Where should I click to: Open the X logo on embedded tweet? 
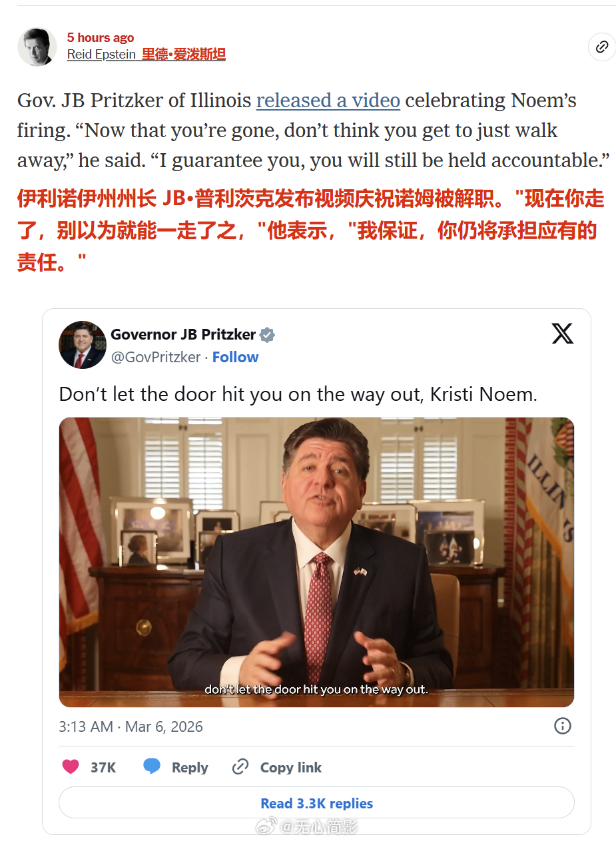[x=563, y=333]
